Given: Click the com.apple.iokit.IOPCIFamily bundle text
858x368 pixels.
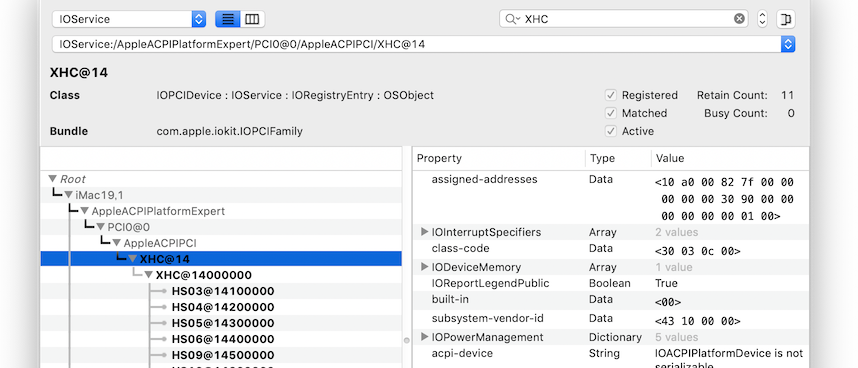Looking at the screenshot, I should tap(229, 131).
